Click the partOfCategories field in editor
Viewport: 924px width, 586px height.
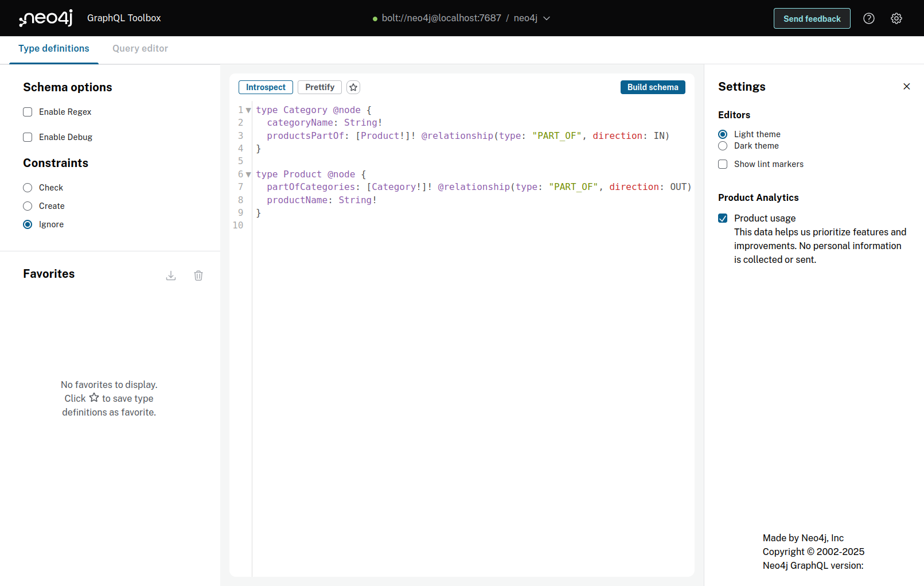pyautogui.click(x=311, y=187)
